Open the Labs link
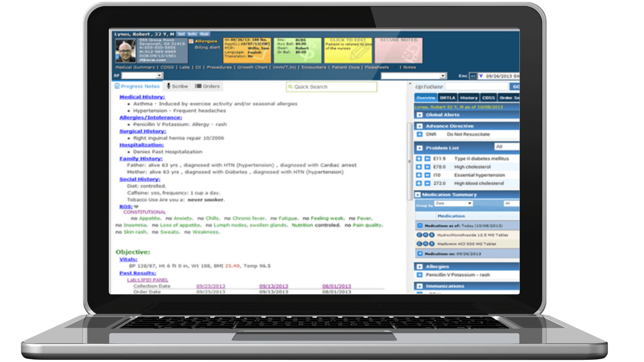This screenshot has height=362, width=644. point(185,67)
